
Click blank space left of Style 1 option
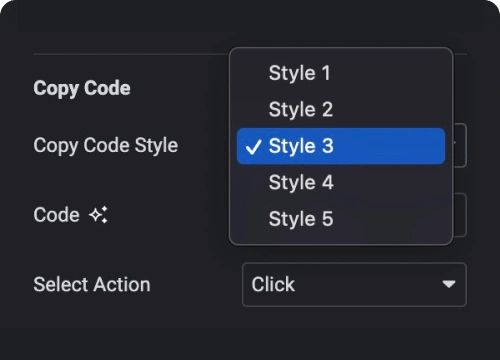point(252,73)
